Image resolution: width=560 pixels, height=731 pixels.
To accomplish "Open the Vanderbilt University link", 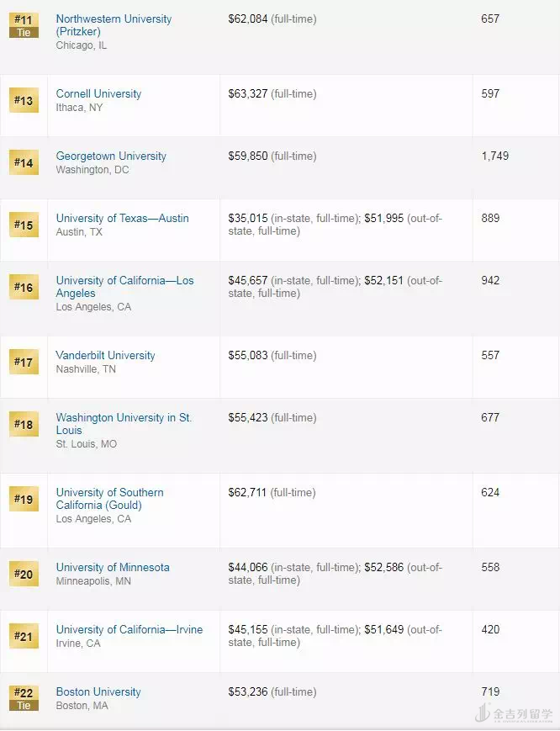I will click(x=105, y=355).
